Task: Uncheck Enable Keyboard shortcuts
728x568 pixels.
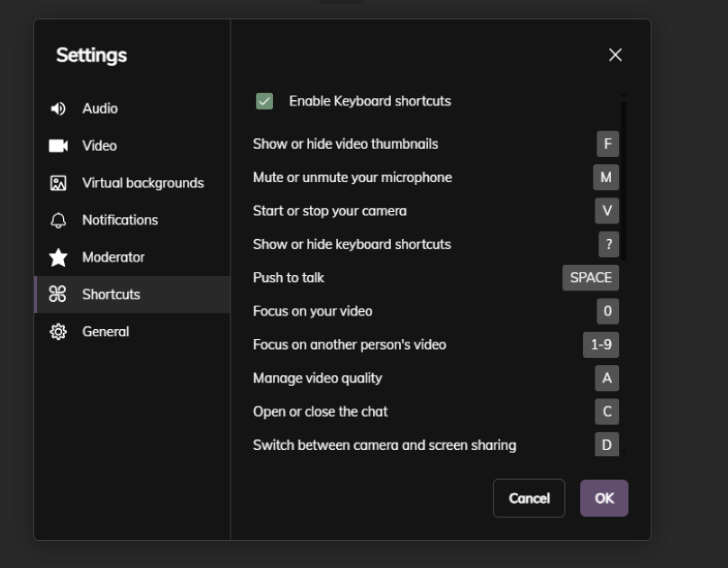Action: tap(265, 103)
